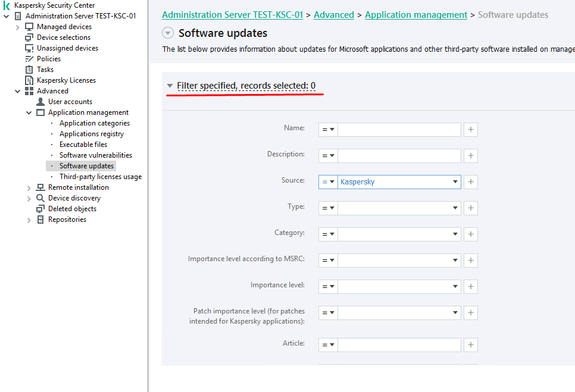The width and height of the screenshot is (575, 392).
Task: Collapse the Advanced tree node
Action: pyautogui.click(x=17, y=91)
